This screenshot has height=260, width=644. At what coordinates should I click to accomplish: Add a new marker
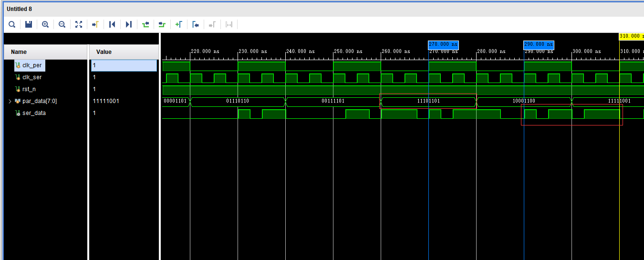pos(178,24)
